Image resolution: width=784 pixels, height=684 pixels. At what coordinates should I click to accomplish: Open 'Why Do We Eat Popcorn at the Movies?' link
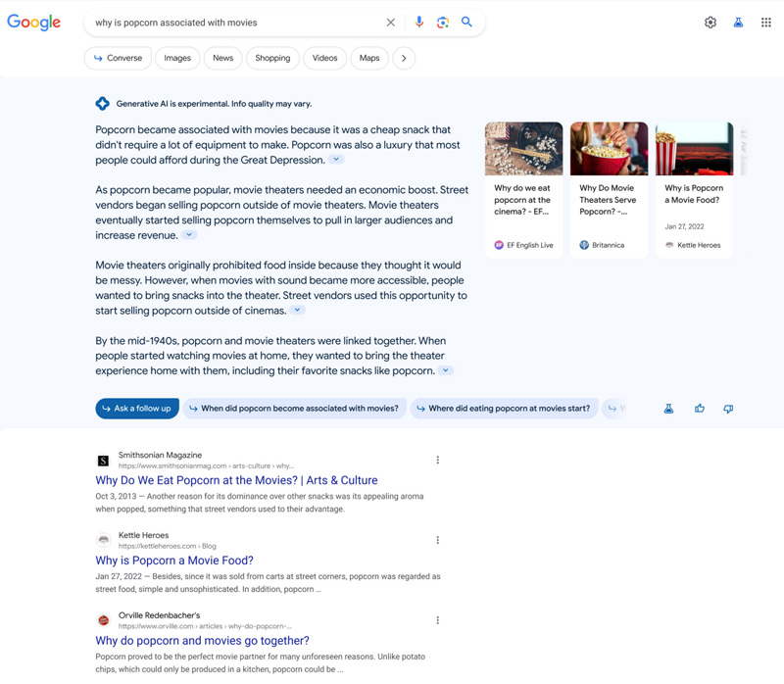tap(236, 480)
